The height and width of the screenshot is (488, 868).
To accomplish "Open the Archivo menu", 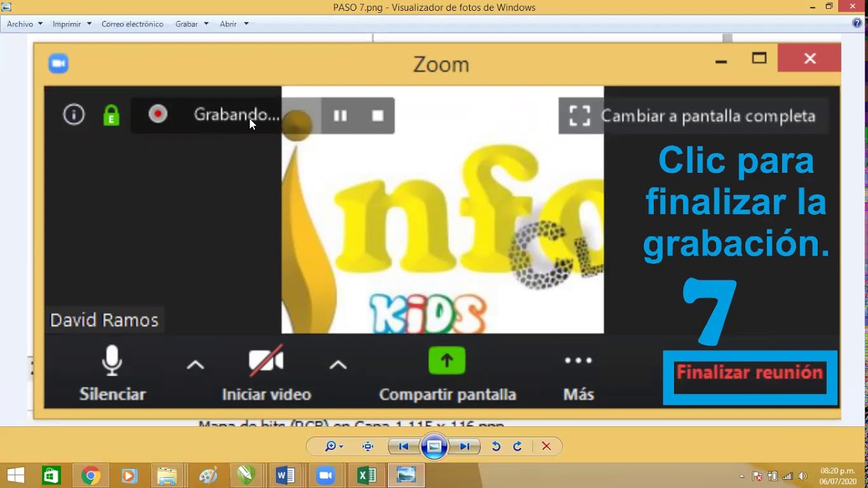I will pyautogui.click(x=20, y=24).
